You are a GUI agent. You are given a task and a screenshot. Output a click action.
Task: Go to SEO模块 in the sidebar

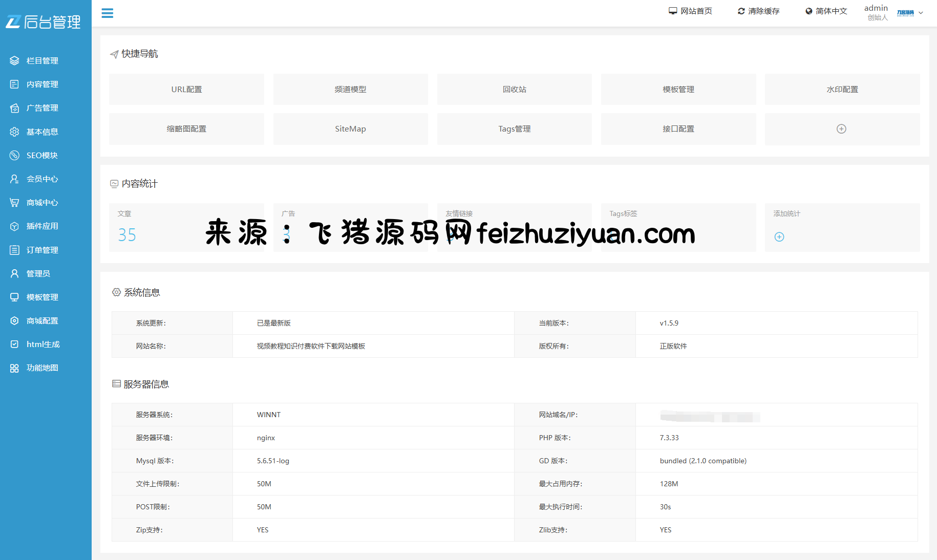[x=42, y=156]
